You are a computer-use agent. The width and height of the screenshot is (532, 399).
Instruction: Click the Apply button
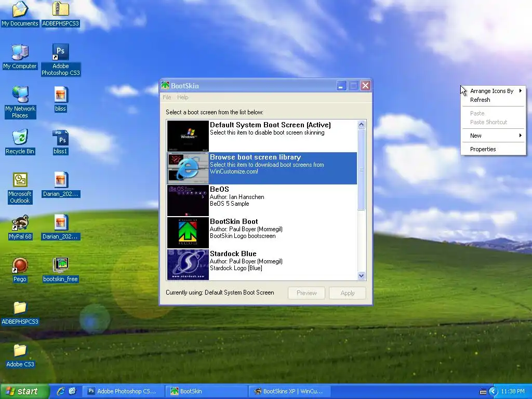[348, 293]
